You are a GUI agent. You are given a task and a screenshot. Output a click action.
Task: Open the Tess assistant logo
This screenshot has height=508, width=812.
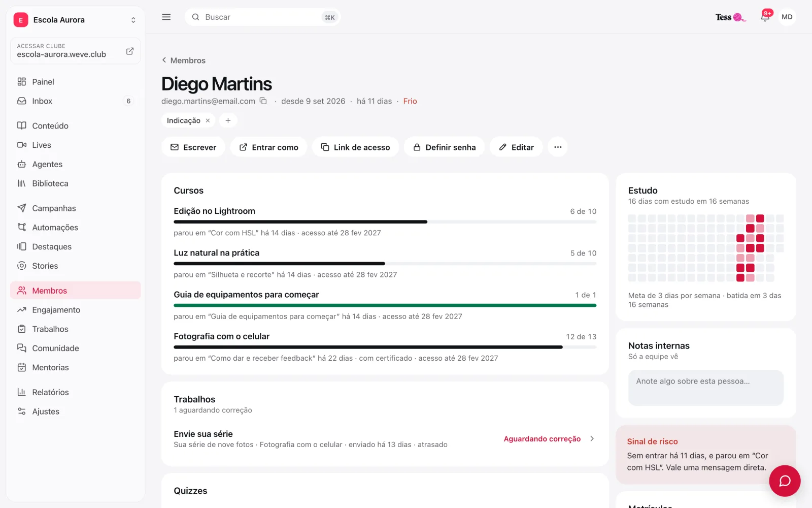730,17
